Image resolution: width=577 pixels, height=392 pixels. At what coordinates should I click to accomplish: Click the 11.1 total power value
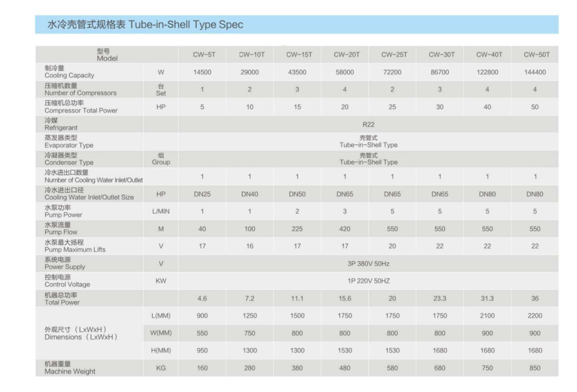point(297,299)
